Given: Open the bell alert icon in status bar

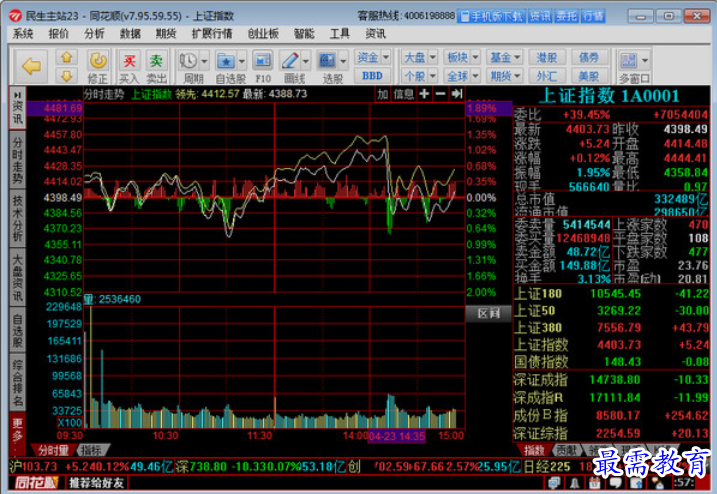Looking at the screenshot, I should pyautogui.click(x=575, y=483).
